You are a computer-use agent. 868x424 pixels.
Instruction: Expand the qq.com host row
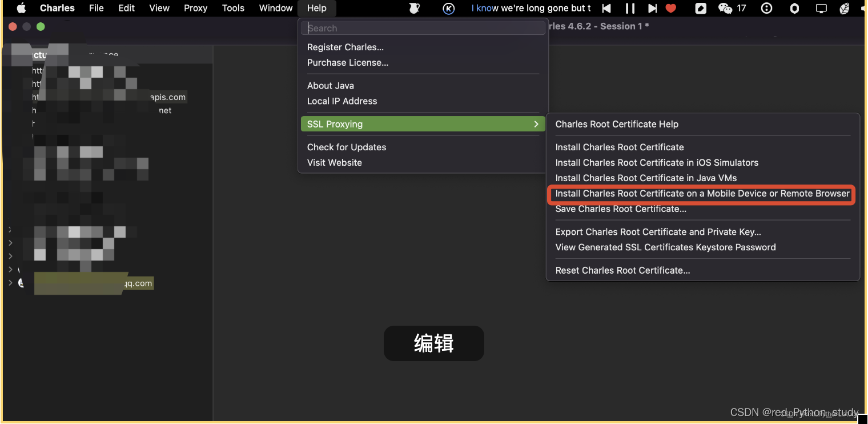coord(10,283)
